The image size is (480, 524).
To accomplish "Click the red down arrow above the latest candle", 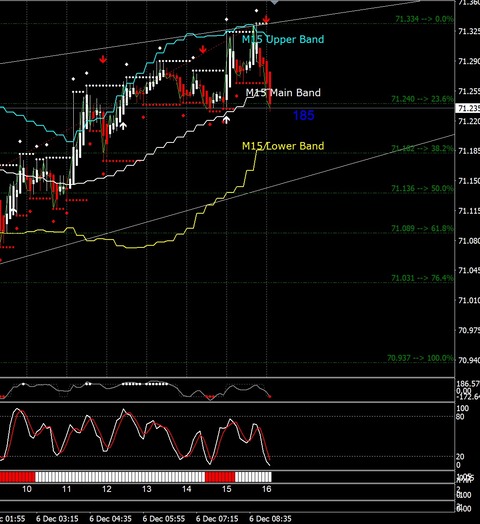I will (x=266, y=19).
